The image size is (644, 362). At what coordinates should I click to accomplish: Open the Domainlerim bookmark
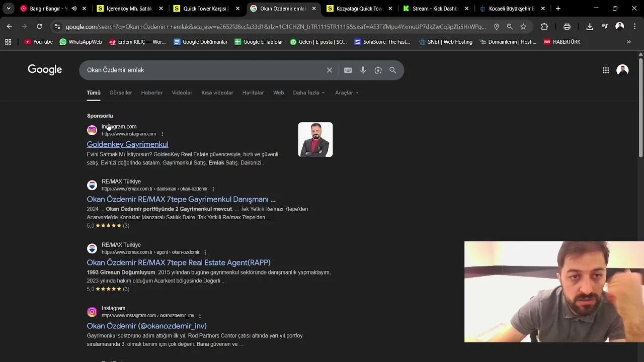508,42
